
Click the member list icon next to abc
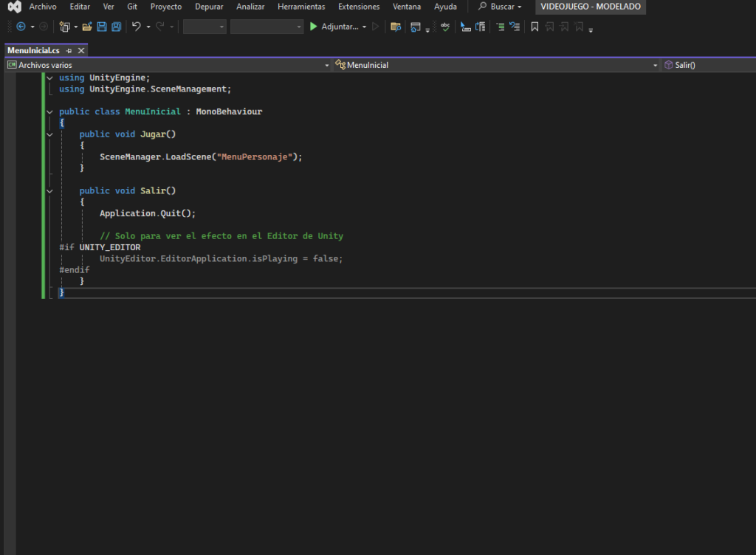(466, 27)
